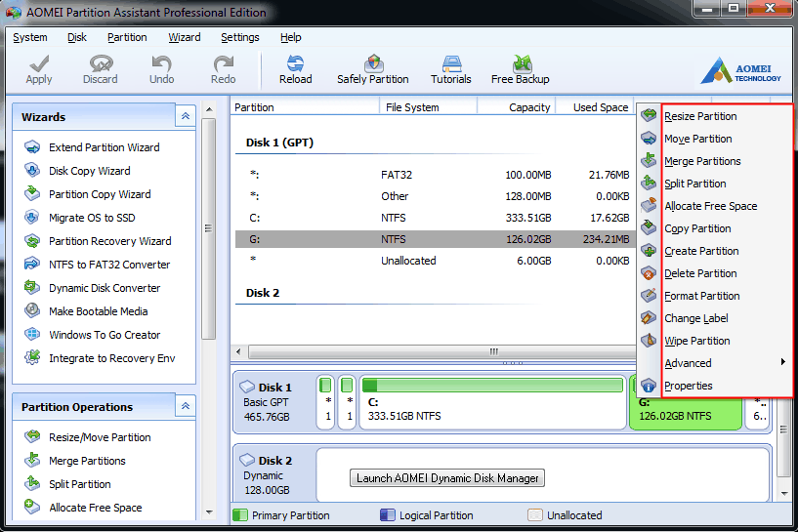Select the G: 126.02GB NTFS partition block
Image resolution: width=798 pixels, height=532 pixels.
click(685, 413)
